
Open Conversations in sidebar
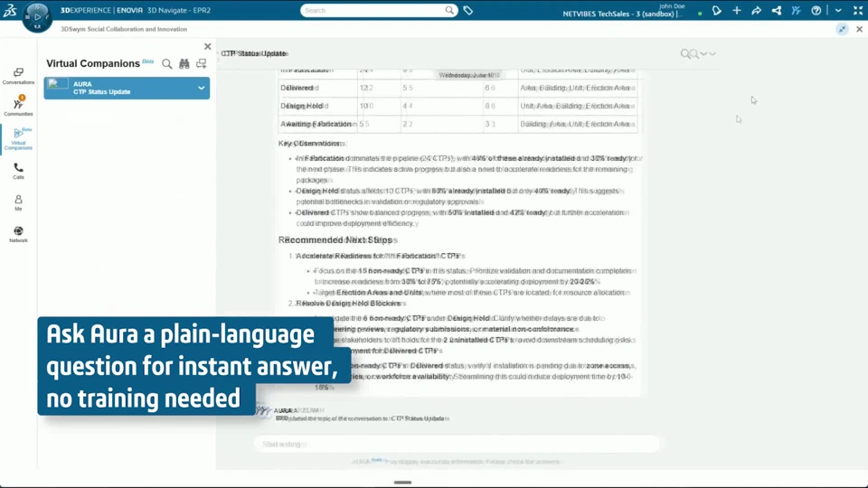click(x=18, y=76)
